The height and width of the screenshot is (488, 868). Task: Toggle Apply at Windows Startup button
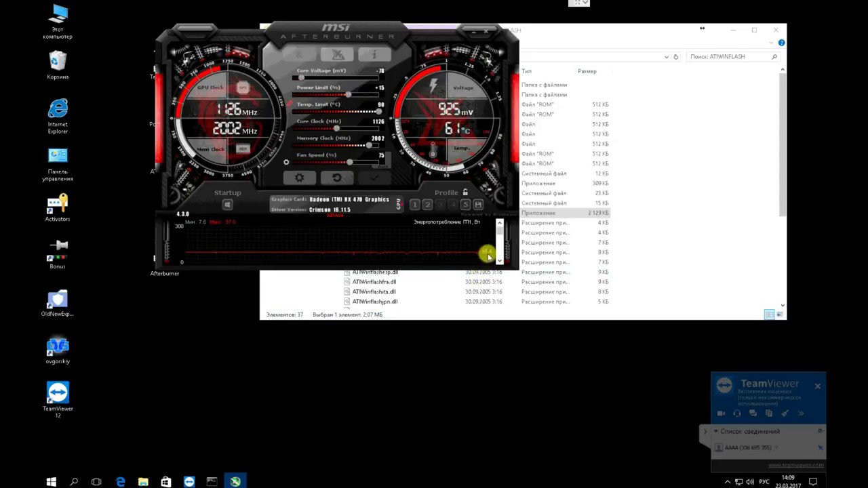[228, 205]
